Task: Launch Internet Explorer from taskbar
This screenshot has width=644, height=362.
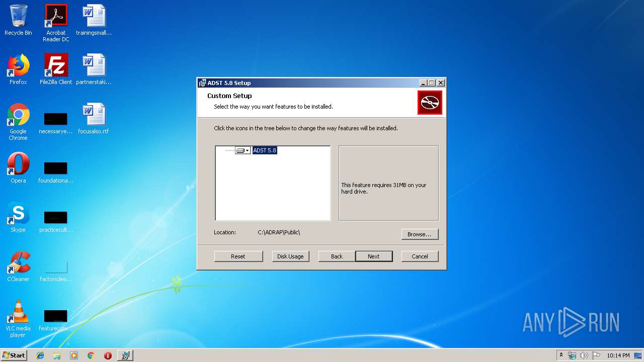Action: [x=40, y=355]
